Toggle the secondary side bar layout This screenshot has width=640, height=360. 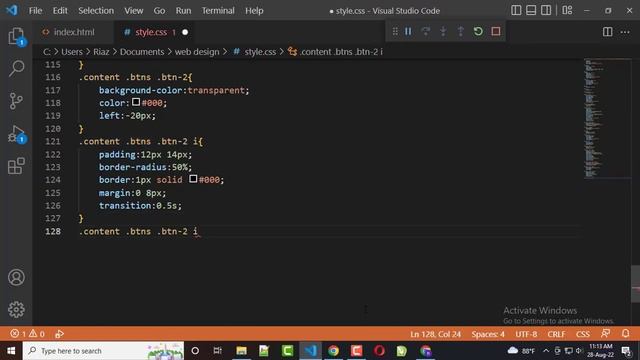[546, 10]
